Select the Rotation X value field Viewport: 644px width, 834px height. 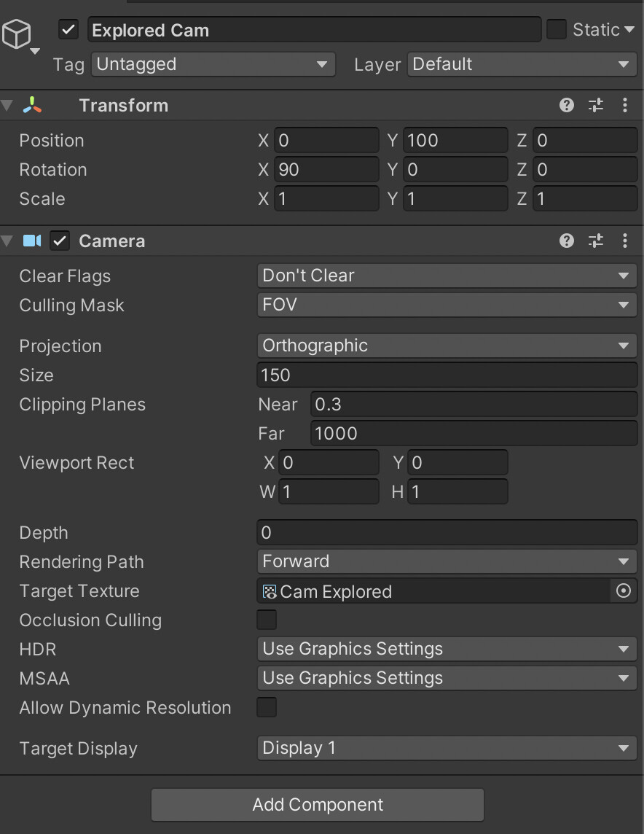click(x=326, y=169)
